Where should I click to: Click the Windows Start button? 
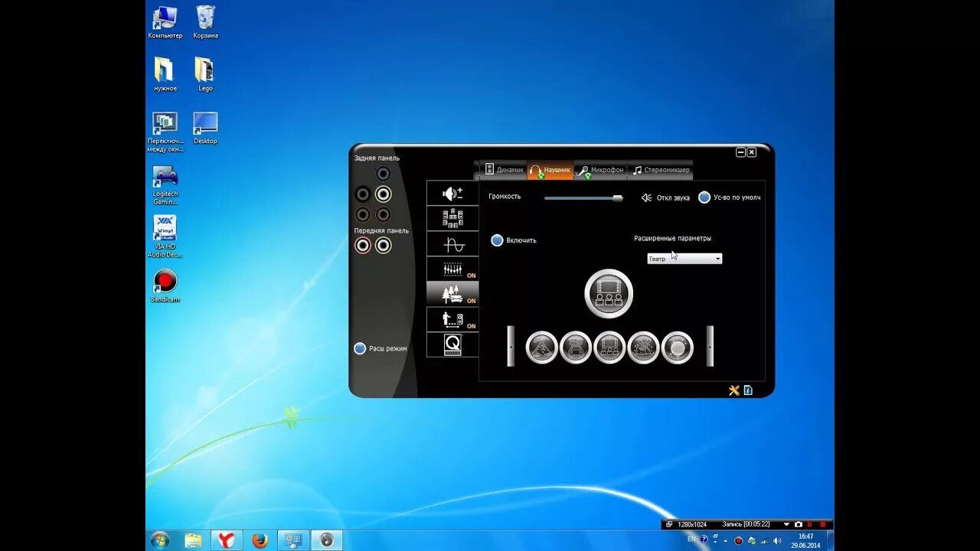(x=160, y=540)
